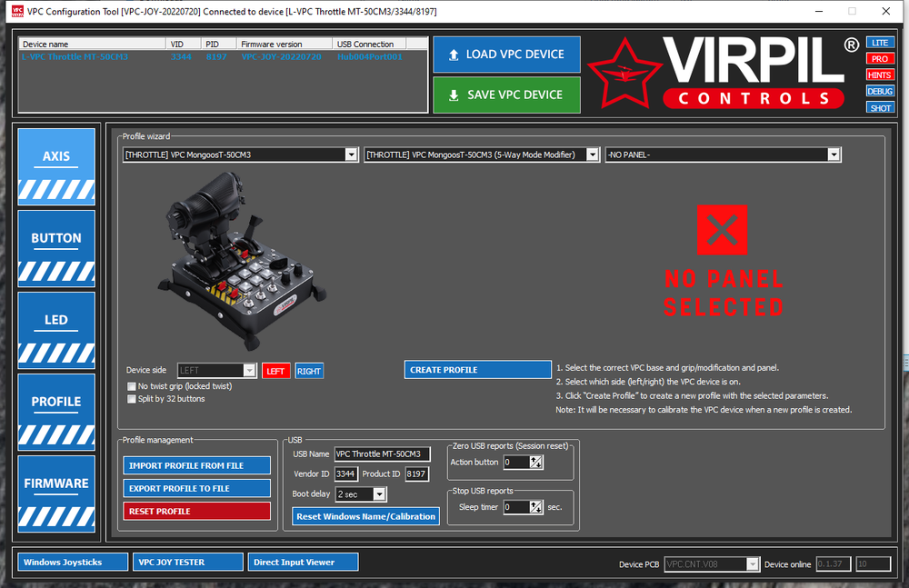This screenshot has height=588, width=909.
Task: Click the Sleep timer spinner arrows
Action: coord(536,507)
